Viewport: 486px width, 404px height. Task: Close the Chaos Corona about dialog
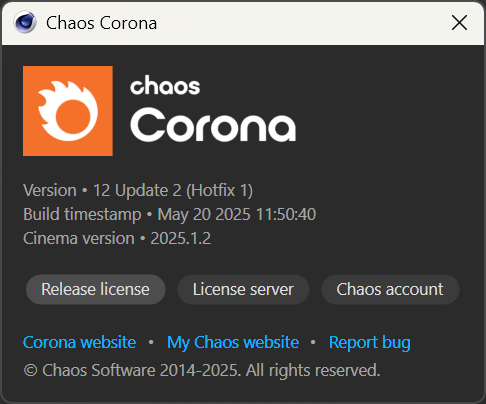pos(459,23)
